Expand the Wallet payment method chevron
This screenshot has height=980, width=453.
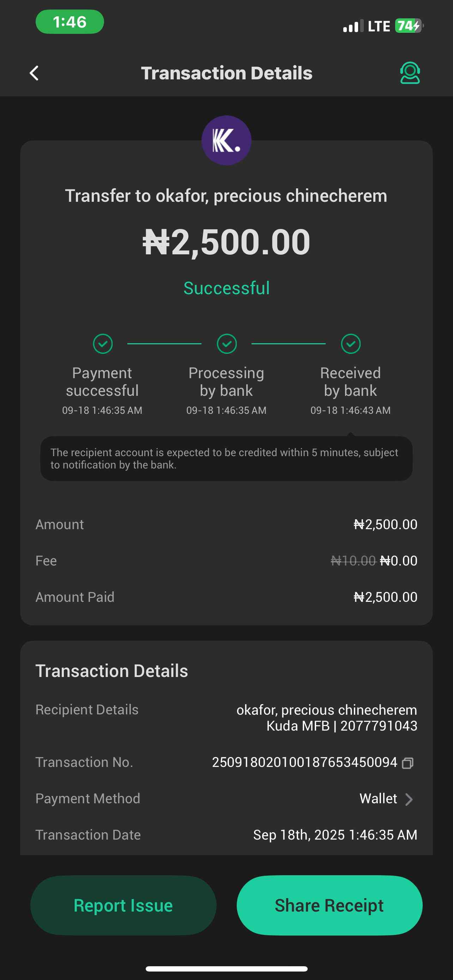409,799
